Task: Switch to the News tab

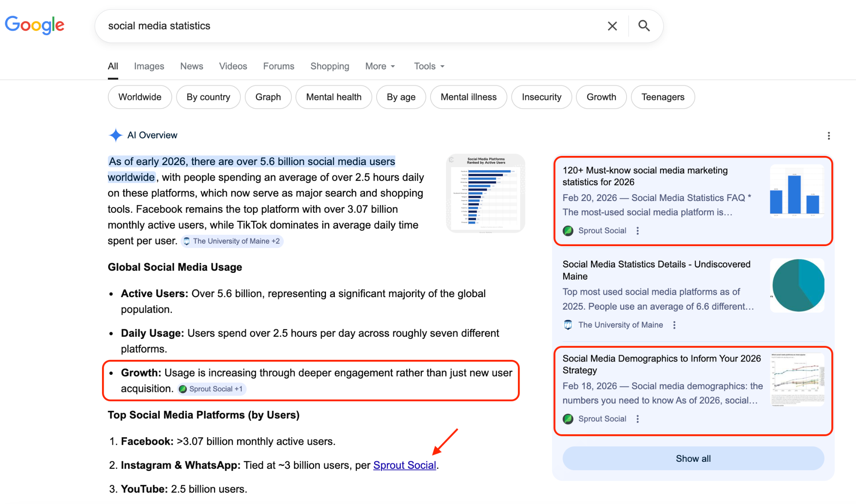Action: [x=191, y=66]
